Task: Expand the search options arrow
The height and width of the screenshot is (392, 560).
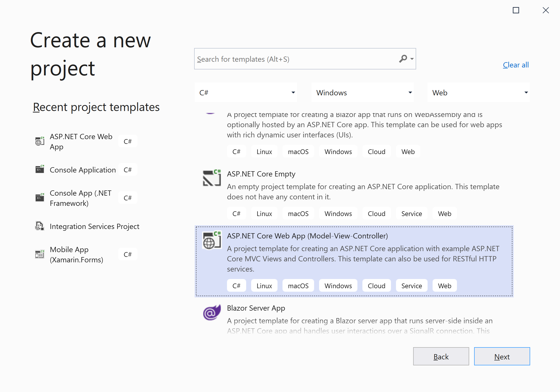Action: click(x=412, y=59)
